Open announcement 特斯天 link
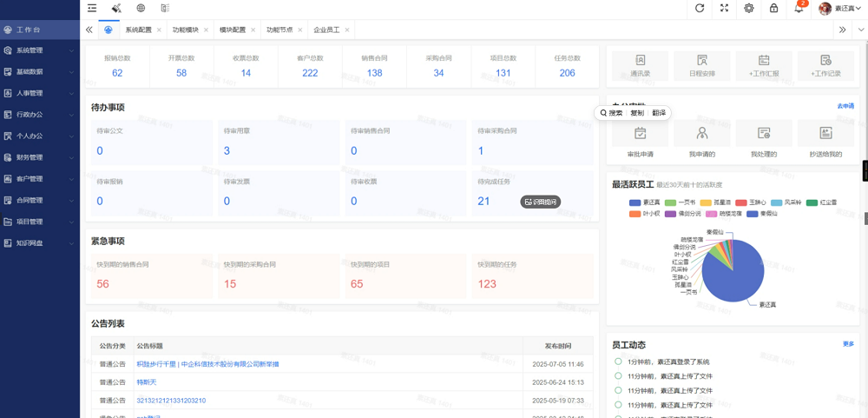Screen dimensions: 868x418 (x=147, y=382)
